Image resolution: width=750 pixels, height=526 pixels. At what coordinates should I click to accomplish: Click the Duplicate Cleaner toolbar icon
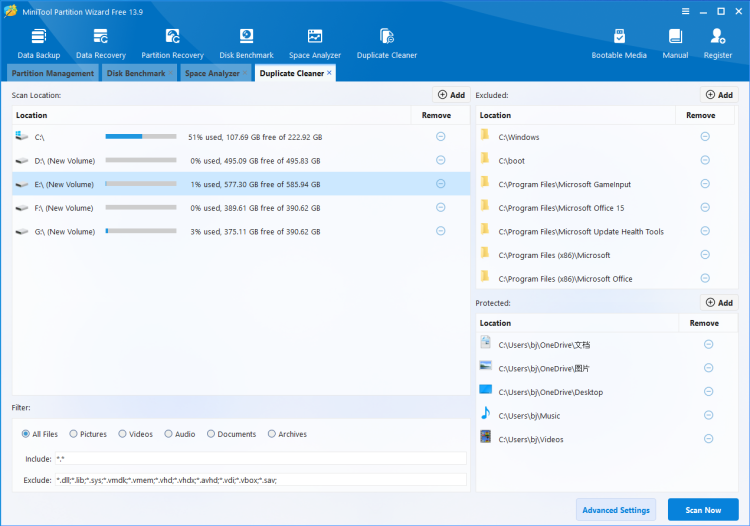click(x=386, y=44)
